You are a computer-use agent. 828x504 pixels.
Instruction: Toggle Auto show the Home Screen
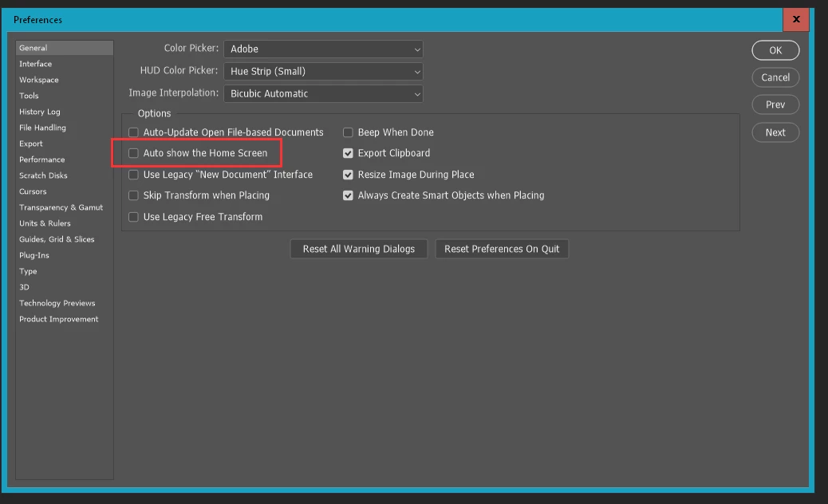click(x=133, y=153)
